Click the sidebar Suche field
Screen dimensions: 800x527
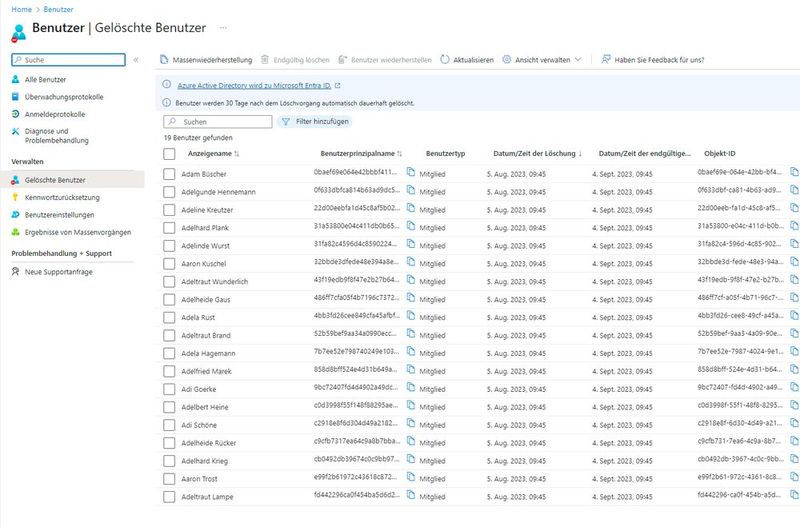(68, 60)
